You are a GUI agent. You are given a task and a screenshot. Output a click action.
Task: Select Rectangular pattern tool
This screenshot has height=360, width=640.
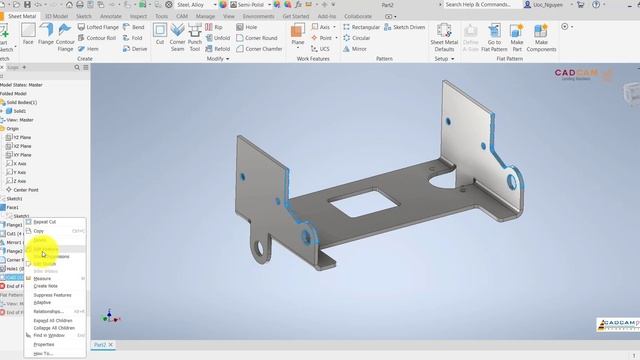coord(361,27)
